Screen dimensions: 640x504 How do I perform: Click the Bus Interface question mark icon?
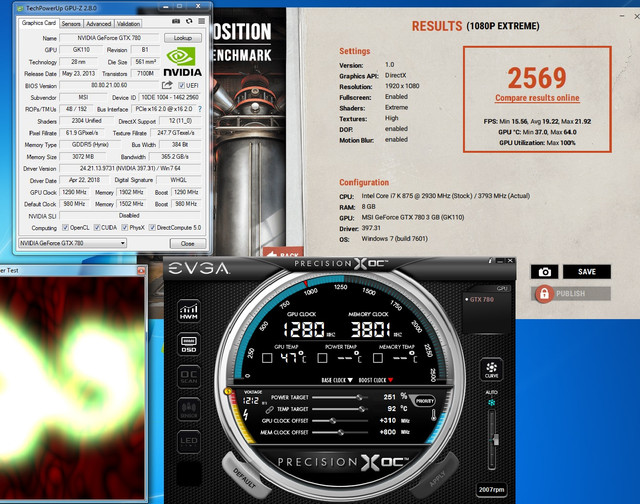[200, 109]
